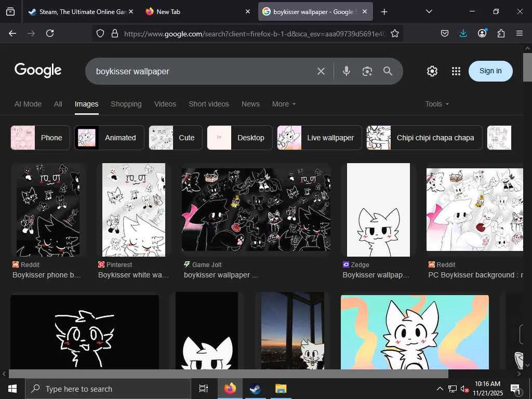The image size is (532, 399).
Task: Open the Pocket save icon
Action: tap(445, 33)
